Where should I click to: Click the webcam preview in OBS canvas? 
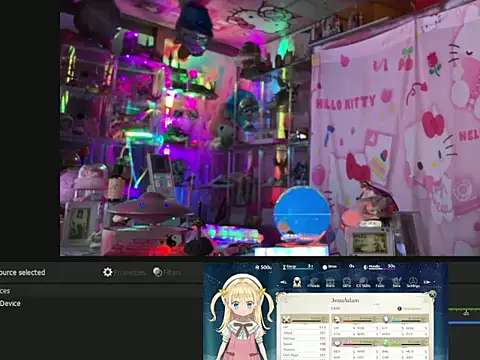[x=270, y=128]
